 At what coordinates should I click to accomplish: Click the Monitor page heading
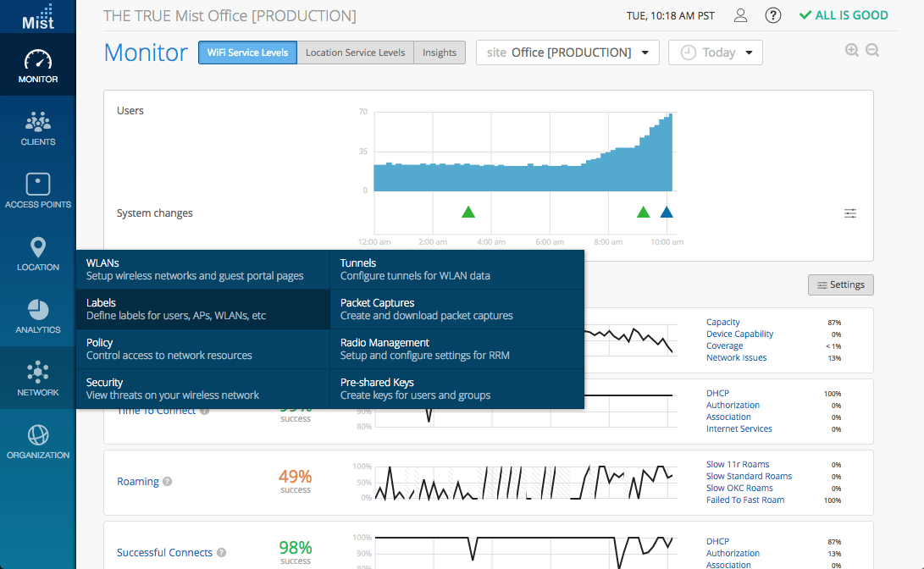click(146, 52)
